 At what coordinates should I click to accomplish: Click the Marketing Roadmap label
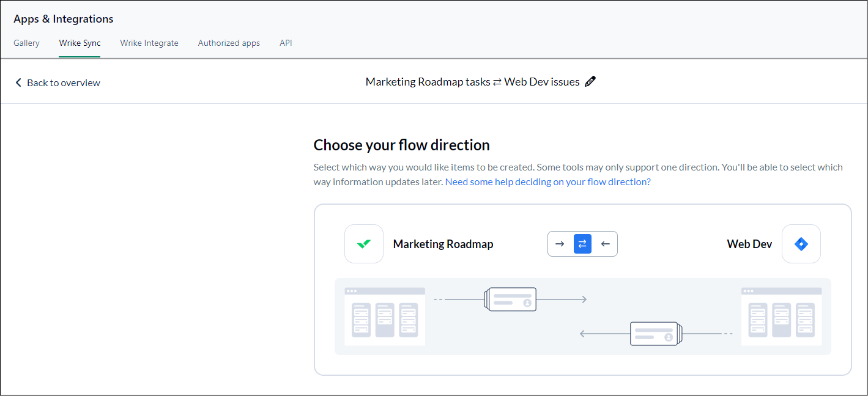443,244
